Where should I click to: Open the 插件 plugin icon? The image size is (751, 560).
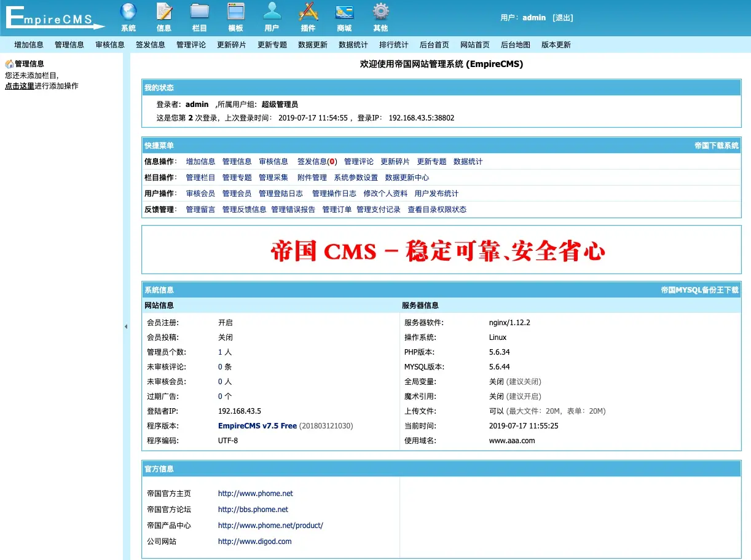(308, 17)
